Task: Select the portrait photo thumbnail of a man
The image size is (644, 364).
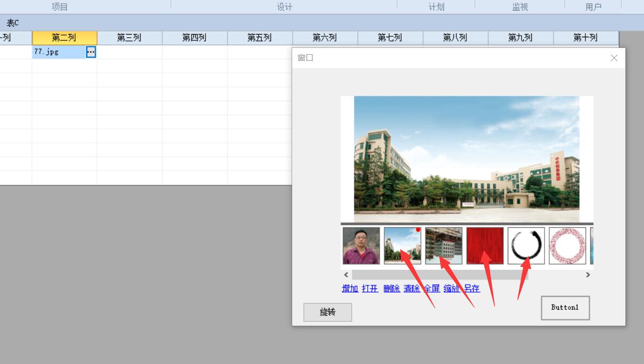Action: click(x=361, y=246)
